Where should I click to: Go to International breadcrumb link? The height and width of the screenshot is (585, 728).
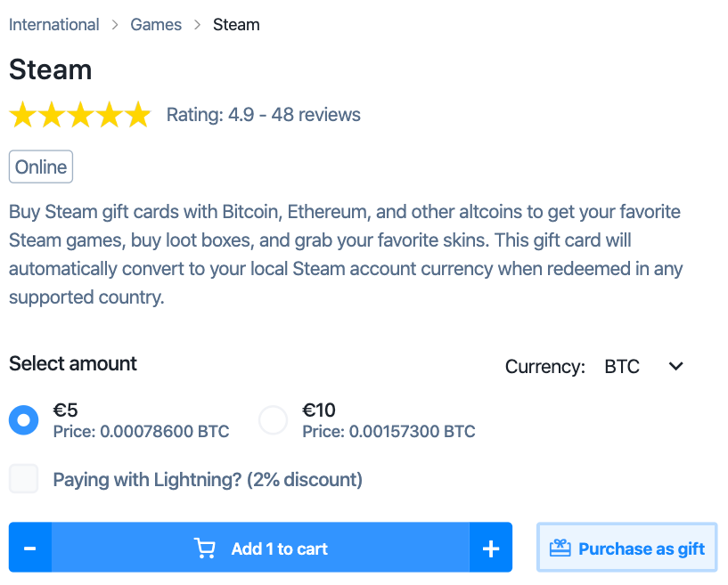54,25
